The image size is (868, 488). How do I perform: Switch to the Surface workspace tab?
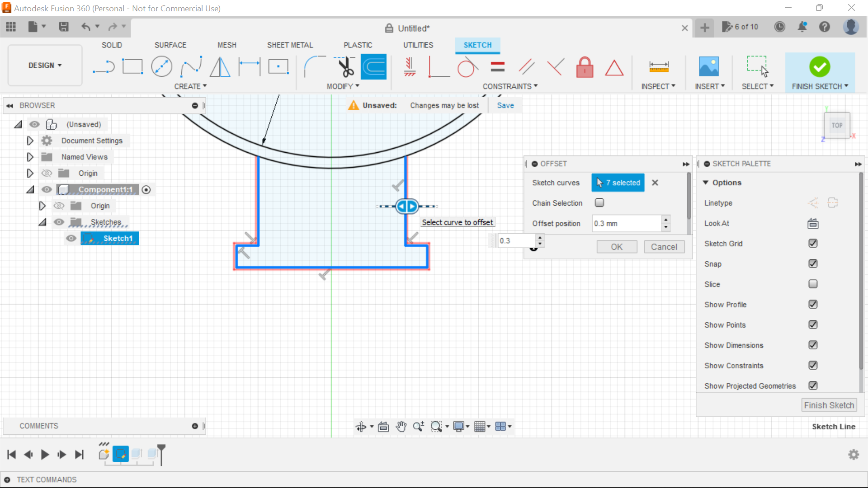tap(170, 45)
